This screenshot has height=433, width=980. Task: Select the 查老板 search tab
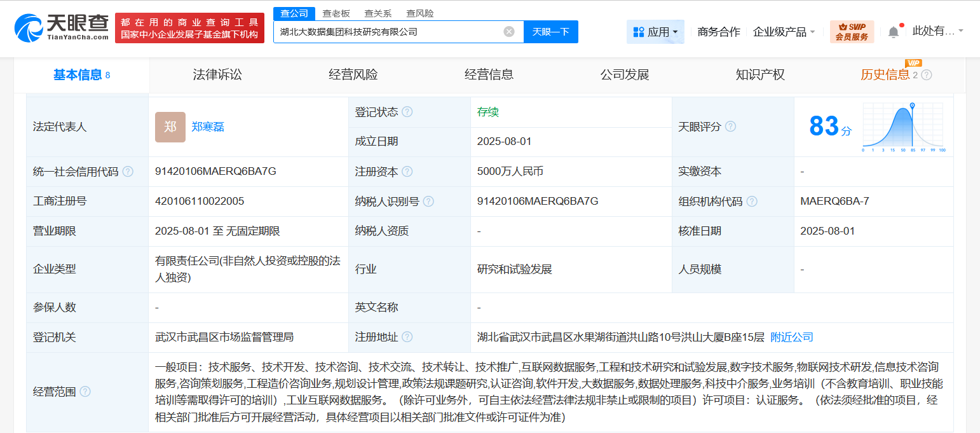tap(336, 13)
